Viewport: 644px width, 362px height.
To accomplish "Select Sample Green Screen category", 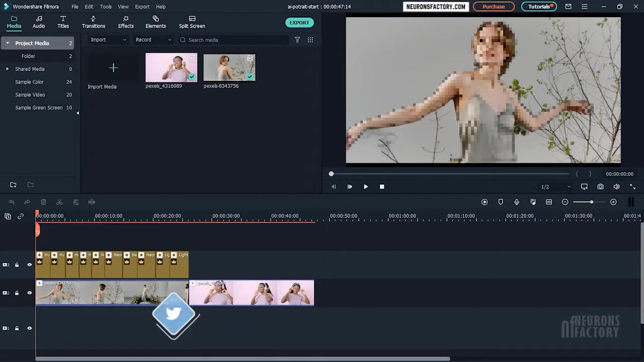I will pos(39,108).
